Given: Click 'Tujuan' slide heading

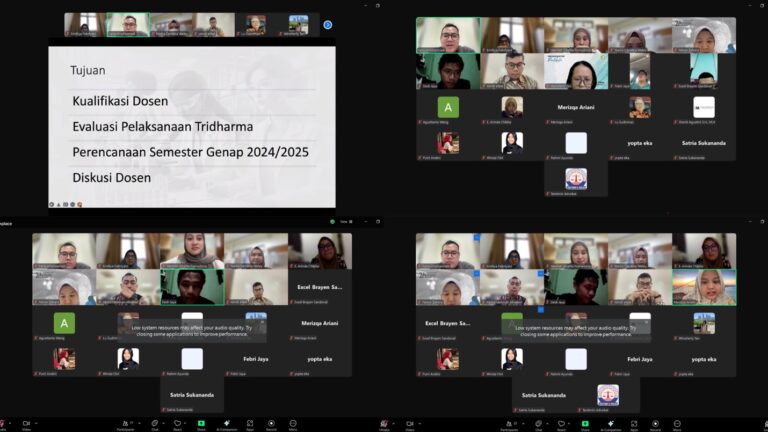Looking at the screenshot, I should 88,71.
